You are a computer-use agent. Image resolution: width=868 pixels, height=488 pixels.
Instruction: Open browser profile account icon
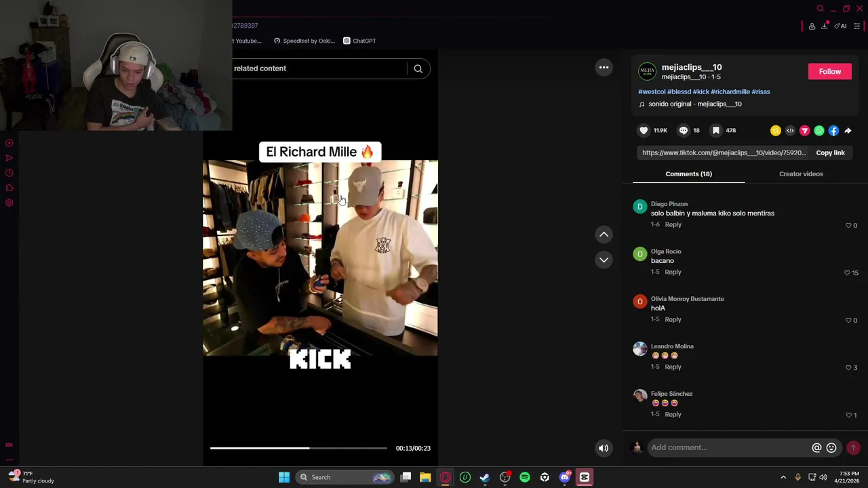(812, 26)
